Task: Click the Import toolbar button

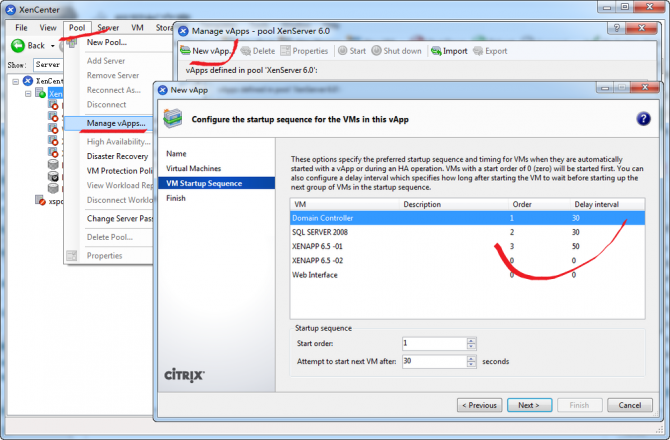Action: (x=449, y=51)
